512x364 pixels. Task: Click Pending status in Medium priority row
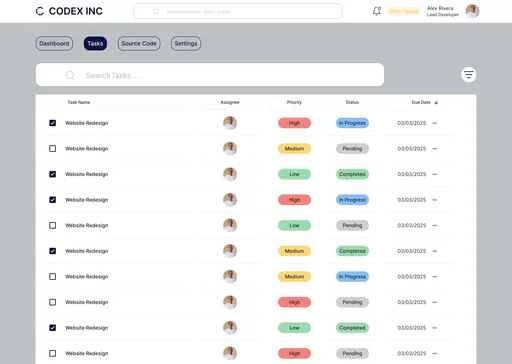pyautogui.click(x=352, y=148)
